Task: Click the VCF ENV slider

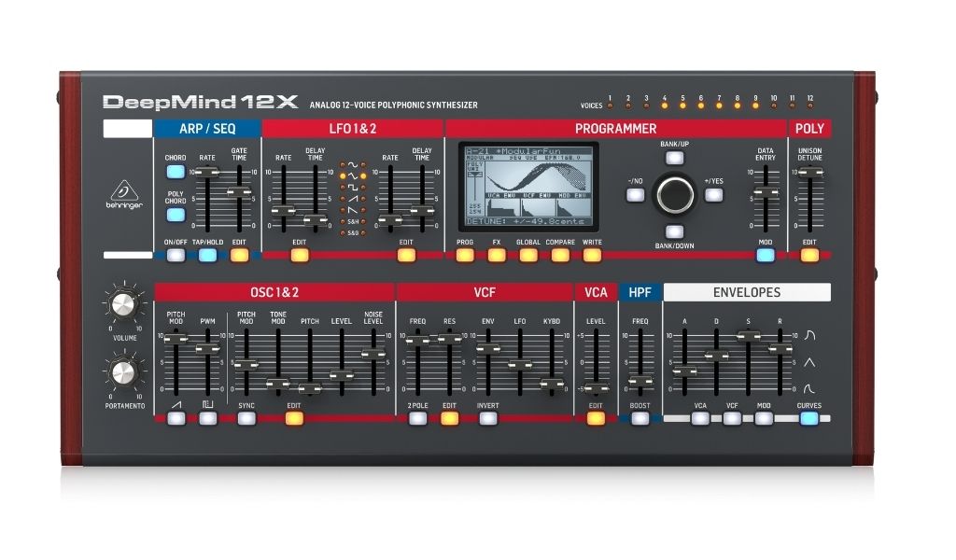Action: 487,362
